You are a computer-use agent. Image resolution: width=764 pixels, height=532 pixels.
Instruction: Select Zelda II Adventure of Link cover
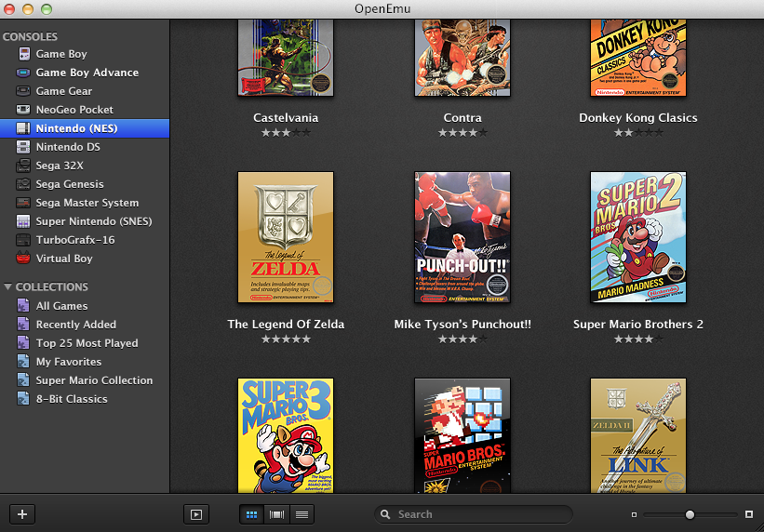click(638, 435)
